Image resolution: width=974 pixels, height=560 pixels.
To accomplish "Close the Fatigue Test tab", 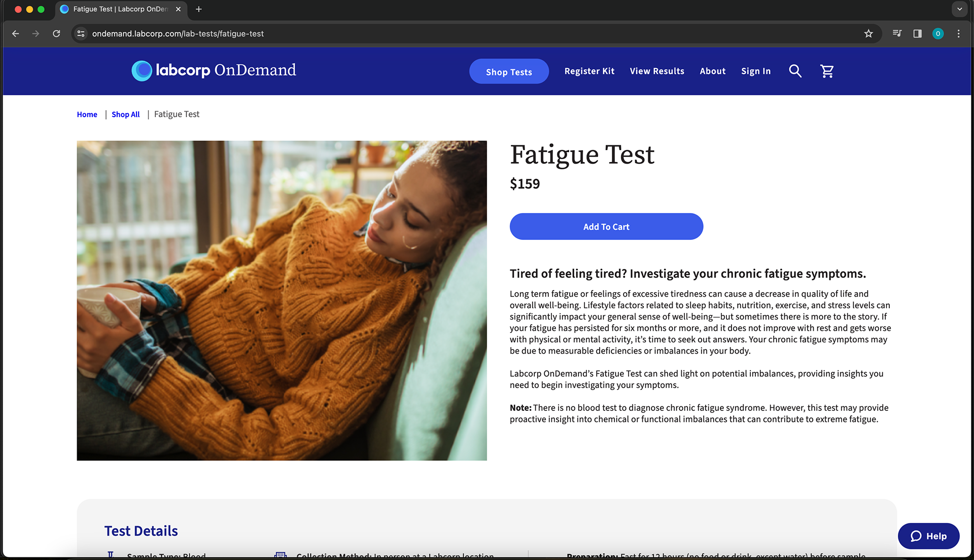I will pyautogui.click(x=178, y=9).
